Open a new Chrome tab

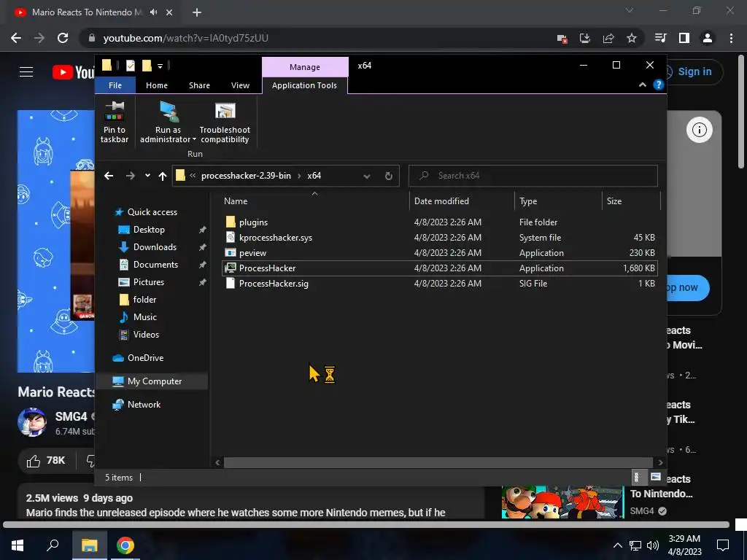click(197, 12)
